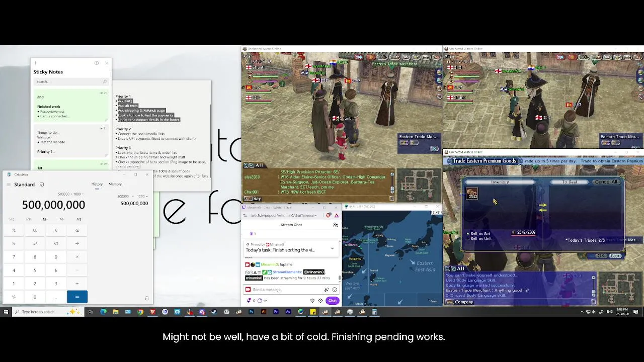Open the emote picker in Twitch chat
This screenshot has height=362, width=644.
[x=335, y=290]
